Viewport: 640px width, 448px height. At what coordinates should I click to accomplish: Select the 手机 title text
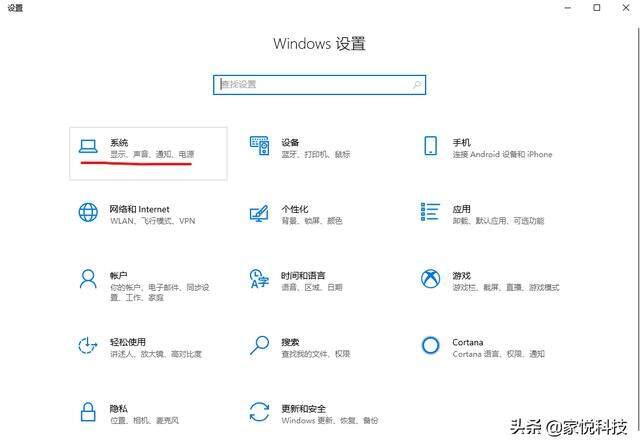coord(462,142)
